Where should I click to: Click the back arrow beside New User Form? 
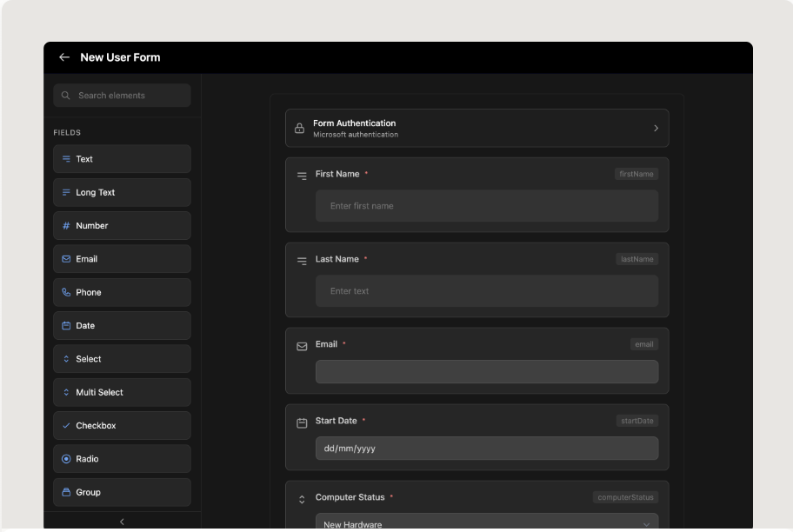tap(64, 57)
